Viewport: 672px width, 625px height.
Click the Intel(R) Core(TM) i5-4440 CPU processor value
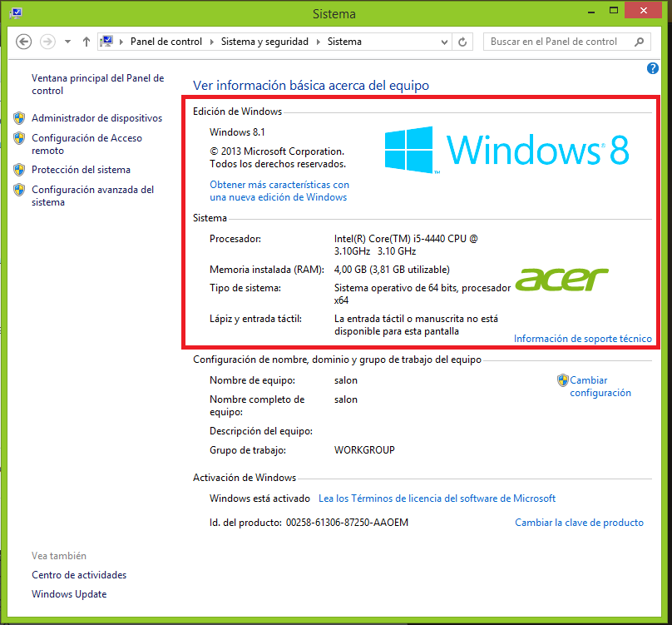coord(406,245)
